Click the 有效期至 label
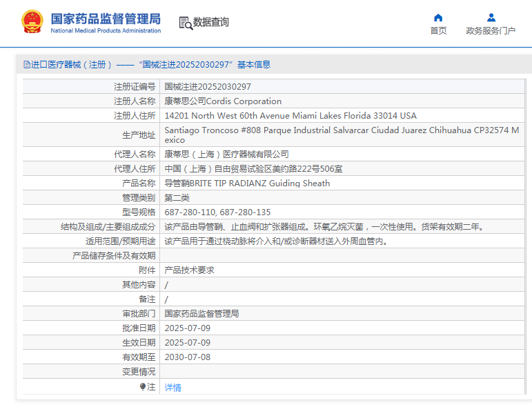Viewport: 532px width, 407px height. tap(139, 357)
